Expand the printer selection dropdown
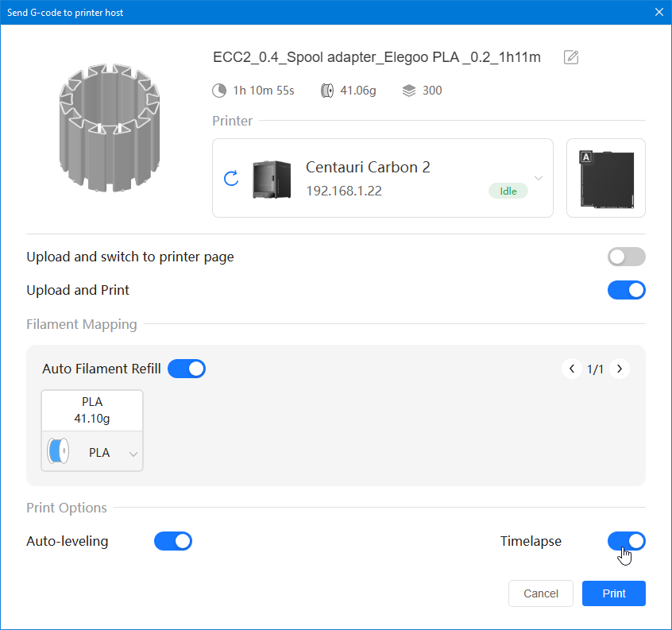Screen dimensions: 672x630 click(x=538, y=178)
